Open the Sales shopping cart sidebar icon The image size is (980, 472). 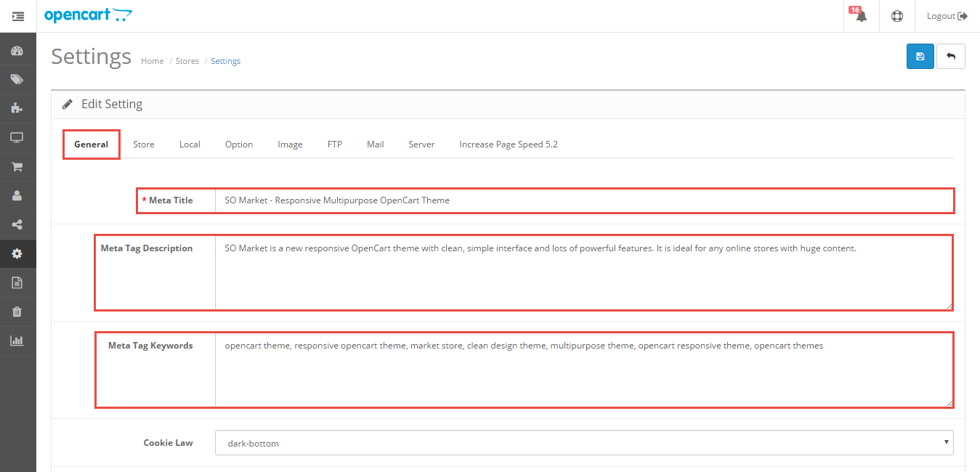(x=17, y=166)
